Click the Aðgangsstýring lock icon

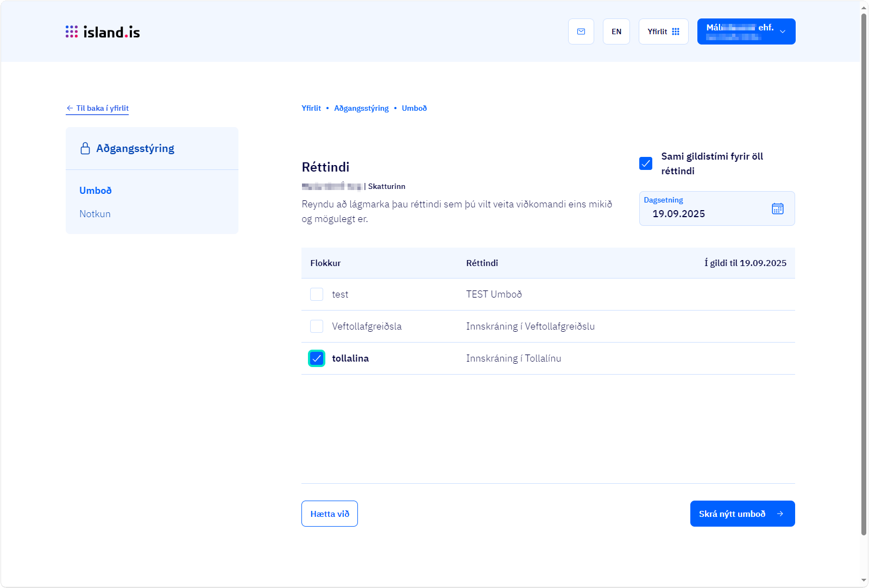pos(85,148)
